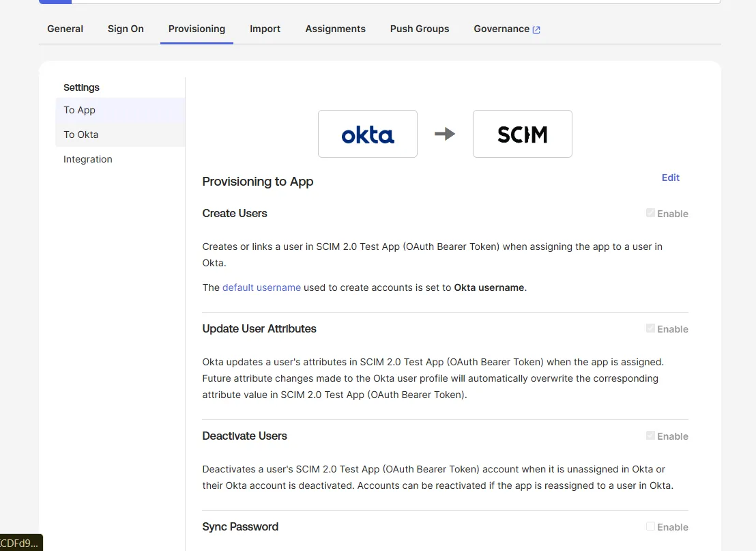This screenshot has height=551, width=756.
Task: Switch to Push Groups tab
Action: (420, 29)
